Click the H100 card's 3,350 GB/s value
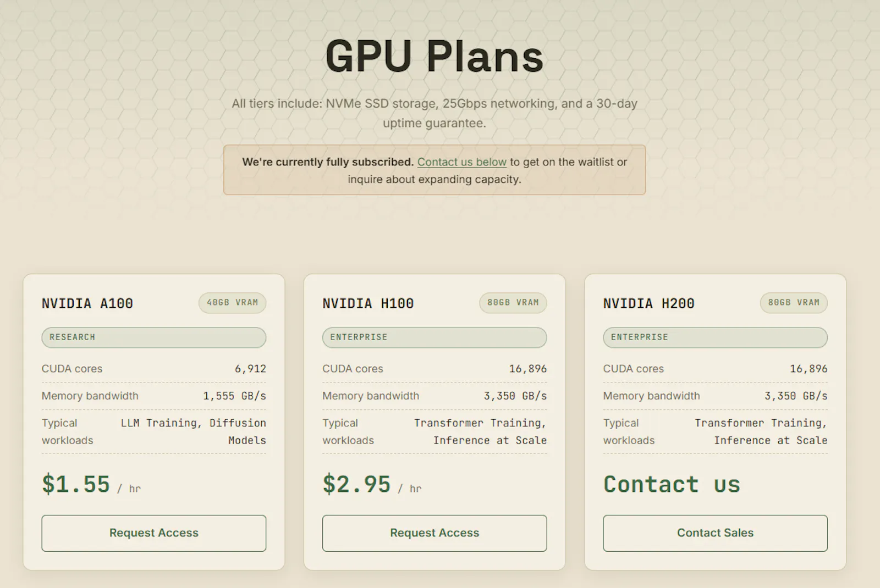The image size is (880, 588). [515, 396]
